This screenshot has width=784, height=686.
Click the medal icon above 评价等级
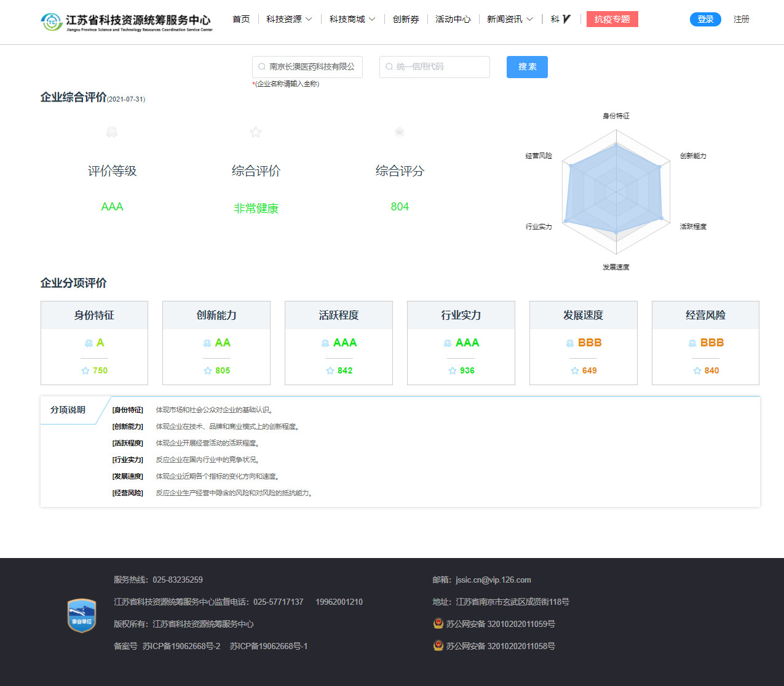(112, 132)
